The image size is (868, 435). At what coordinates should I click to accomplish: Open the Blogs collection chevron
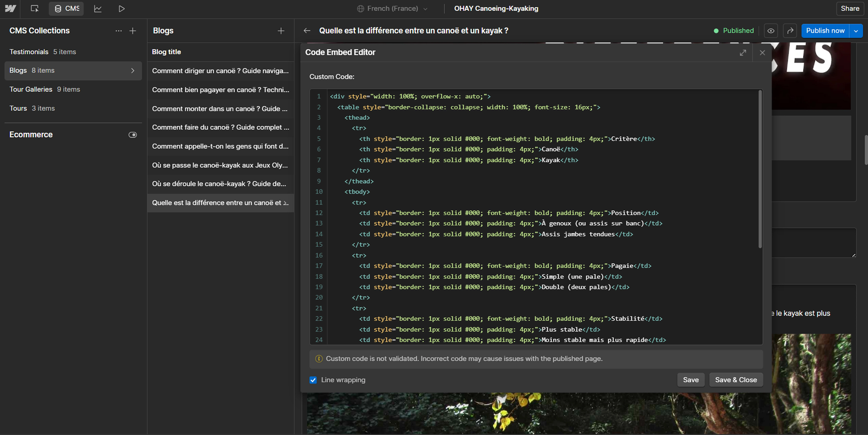(133, 70)
